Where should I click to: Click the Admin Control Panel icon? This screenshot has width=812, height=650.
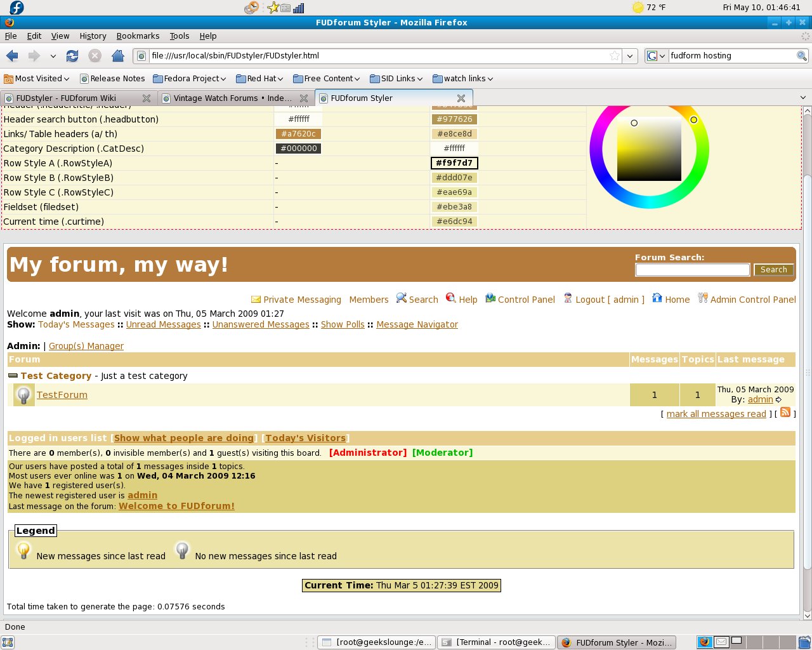pyautogui.click(x=702, y=298)
